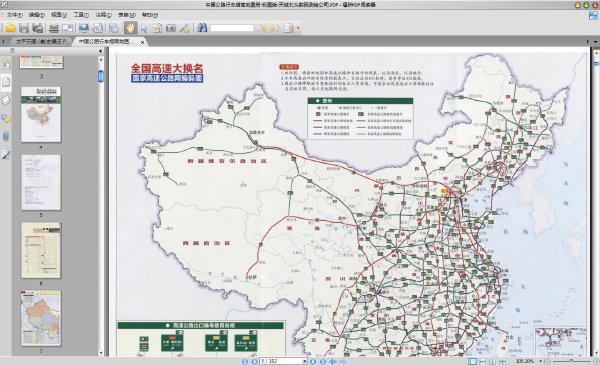Go to the last page button
This screenshot has height=366, width=600.
pyautogui.click(x=323, y=361)
